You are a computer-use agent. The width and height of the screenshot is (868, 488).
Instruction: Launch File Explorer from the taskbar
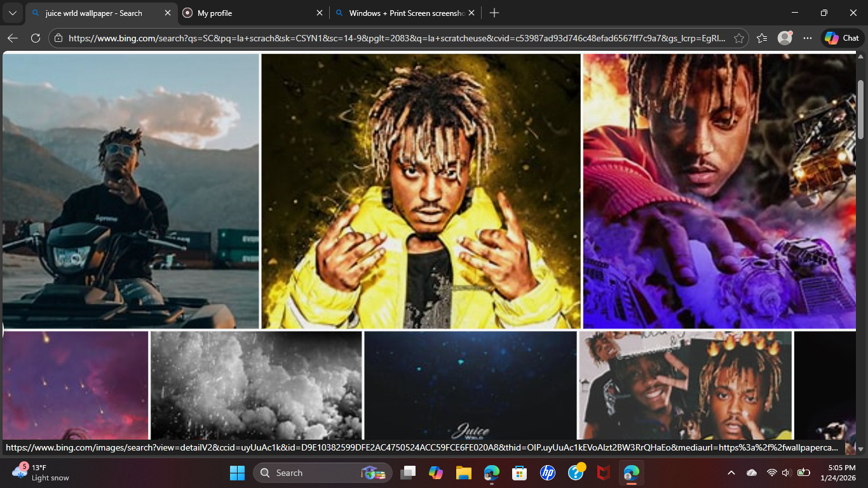pos(463,473)
